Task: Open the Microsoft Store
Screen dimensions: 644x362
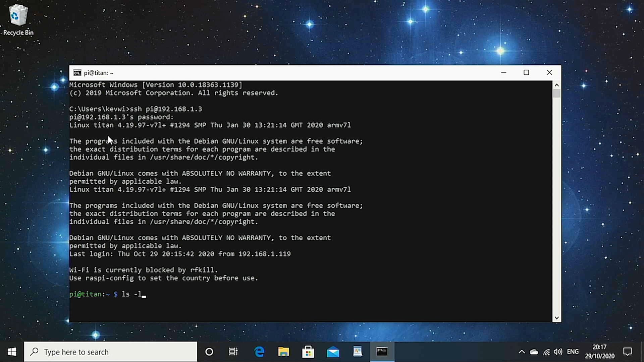Action: click(308, 352)
